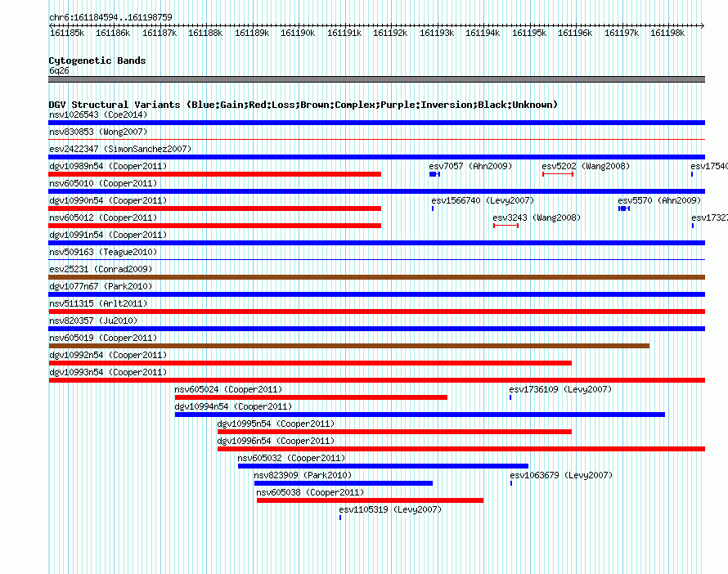Select the dgv10994n54 (Cooper2011) label
Image resolution: width=728 pixels, height=574 pixels.
pos(233,406)
